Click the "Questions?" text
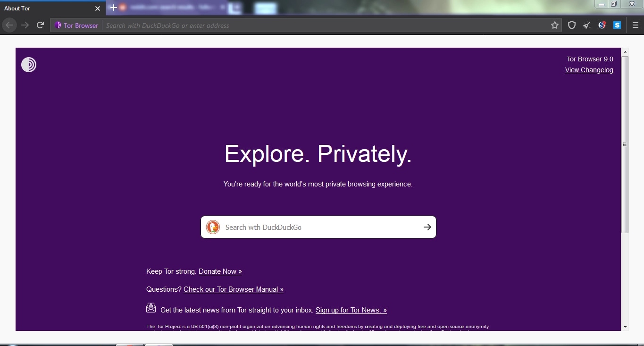The width and height of the screenshot is (644, 346). click(x=164, y=289)
